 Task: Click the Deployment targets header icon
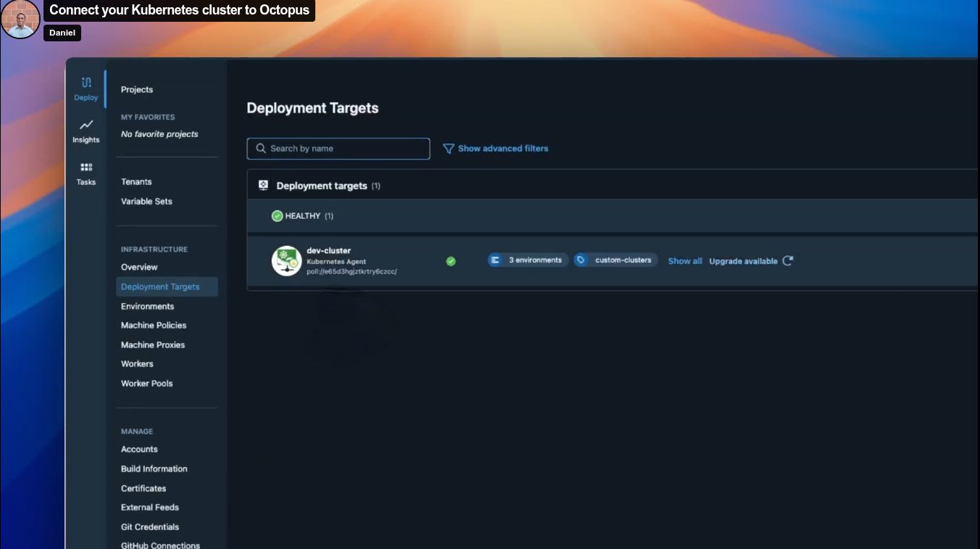pos(264,186)
